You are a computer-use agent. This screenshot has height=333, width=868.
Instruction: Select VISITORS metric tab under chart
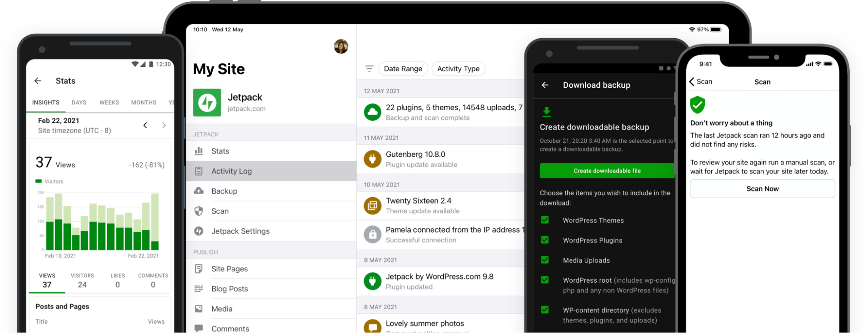coord(83,281)
